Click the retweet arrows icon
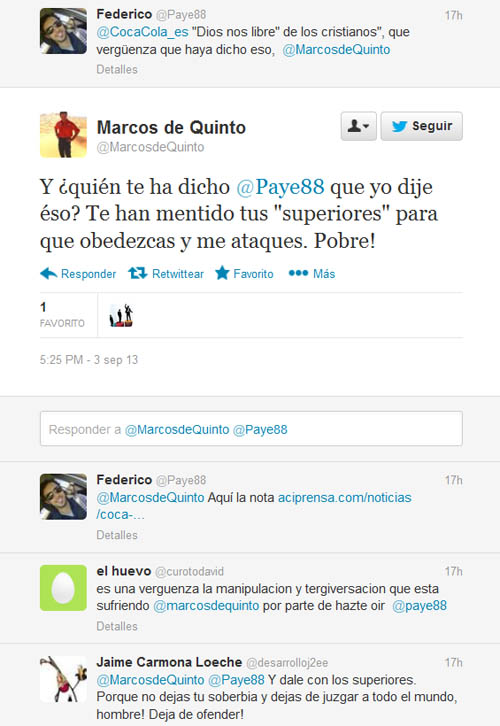Screen dimensions: 500x726 tap(138, 273)
